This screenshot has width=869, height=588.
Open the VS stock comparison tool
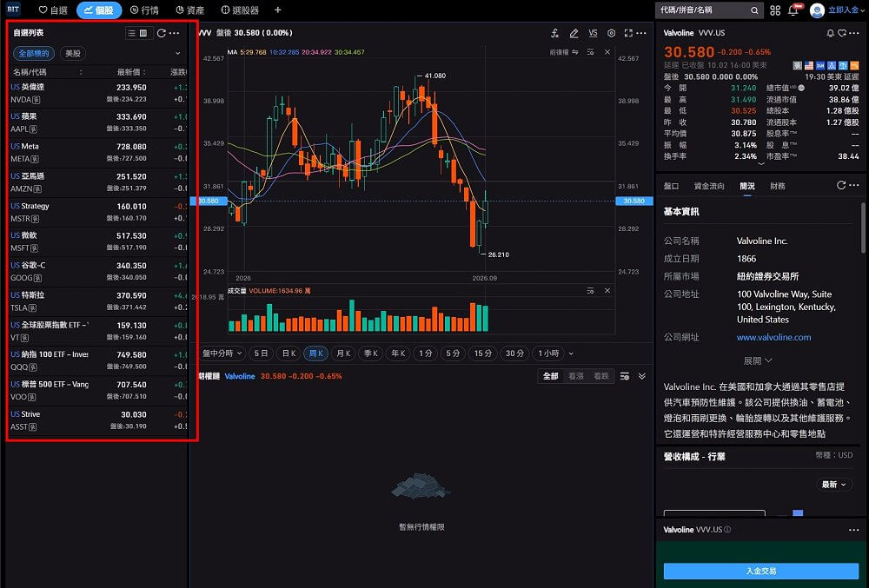[x=593, y=33]
